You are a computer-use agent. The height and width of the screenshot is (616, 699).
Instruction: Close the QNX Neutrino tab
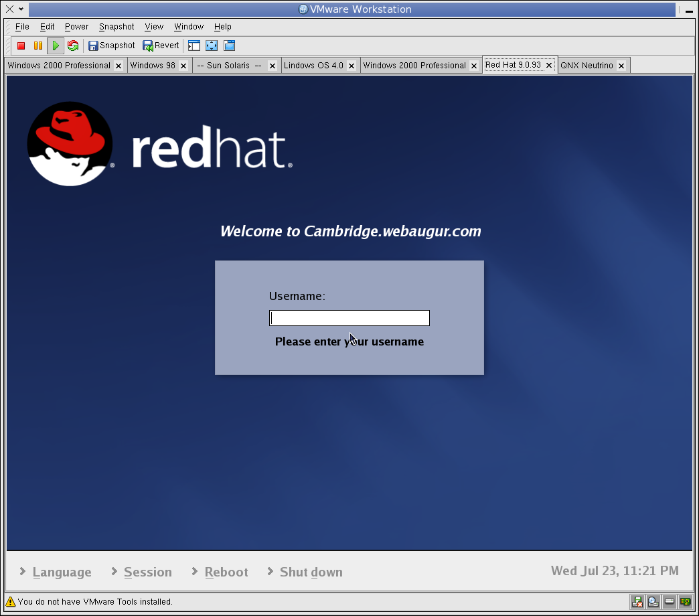point(621,66)
